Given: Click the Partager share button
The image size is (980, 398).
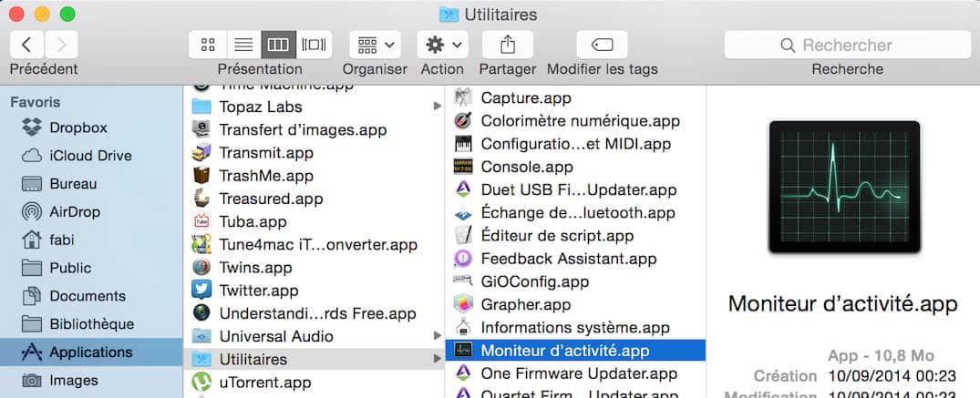Looking at the screenshot, I should point(508,45).
